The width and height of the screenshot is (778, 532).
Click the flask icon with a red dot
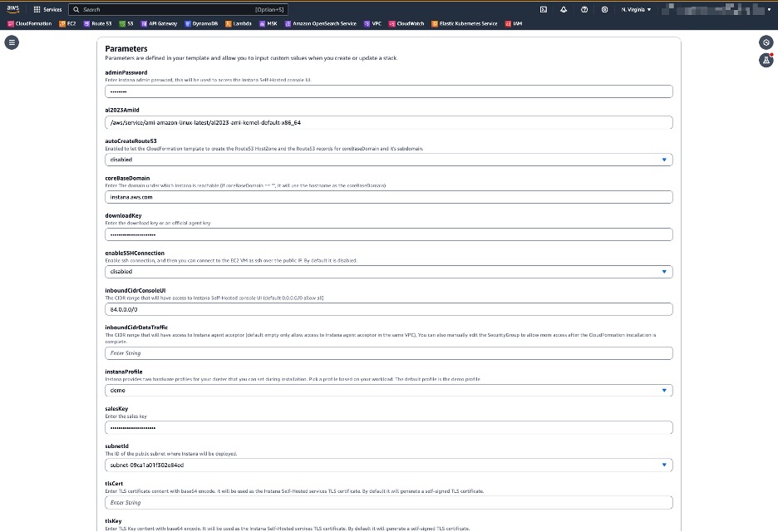click(x=766, y=60)
